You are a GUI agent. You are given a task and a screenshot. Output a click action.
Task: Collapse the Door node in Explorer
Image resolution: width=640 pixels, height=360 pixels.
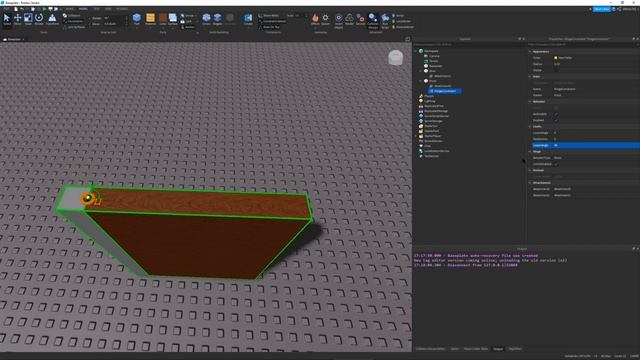(x=421, y=71)
